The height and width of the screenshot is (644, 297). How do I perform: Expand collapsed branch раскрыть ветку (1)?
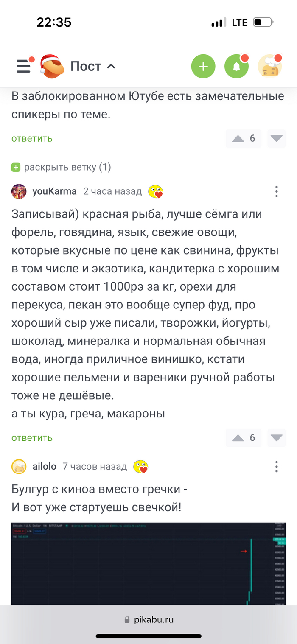62,167
